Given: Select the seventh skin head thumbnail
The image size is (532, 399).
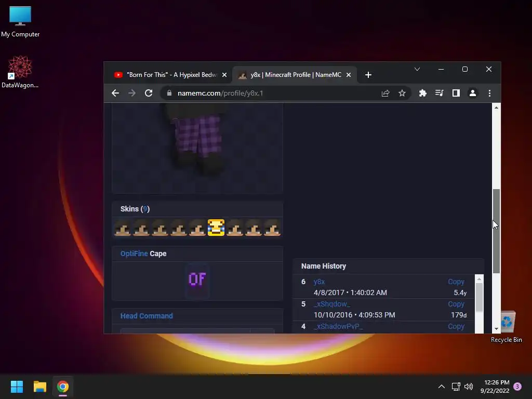Looking at the screenshot, I should [x=235, y=228].
